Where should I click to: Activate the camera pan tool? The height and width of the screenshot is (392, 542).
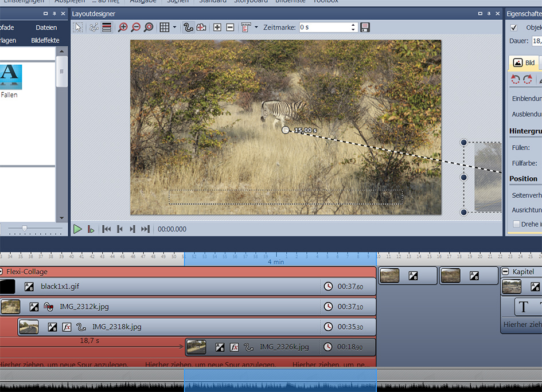click(201, 28)
